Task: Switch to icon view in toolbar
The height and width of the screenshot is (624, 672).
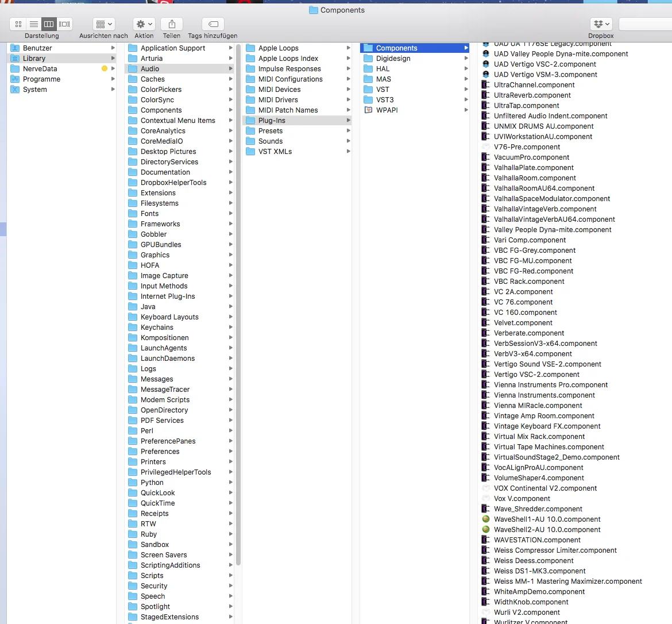Action: pyautogui.click(x=18, y=24)
